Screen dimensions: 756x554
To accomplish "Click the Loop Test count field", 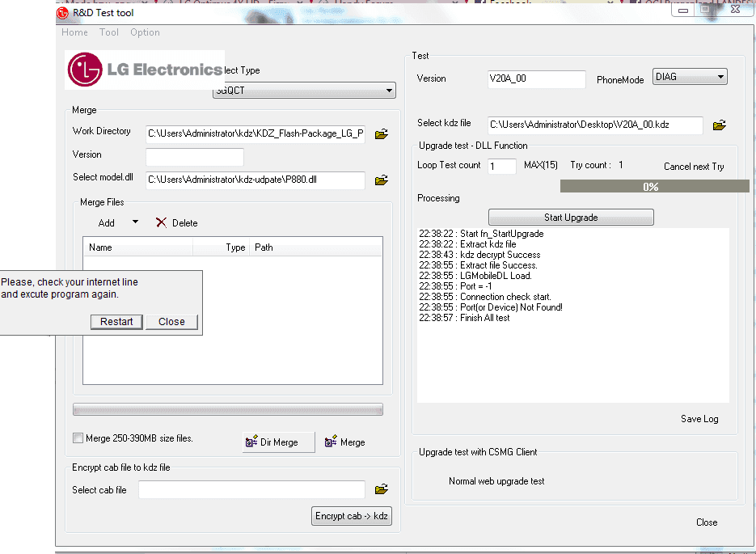I will coord(502,167).
